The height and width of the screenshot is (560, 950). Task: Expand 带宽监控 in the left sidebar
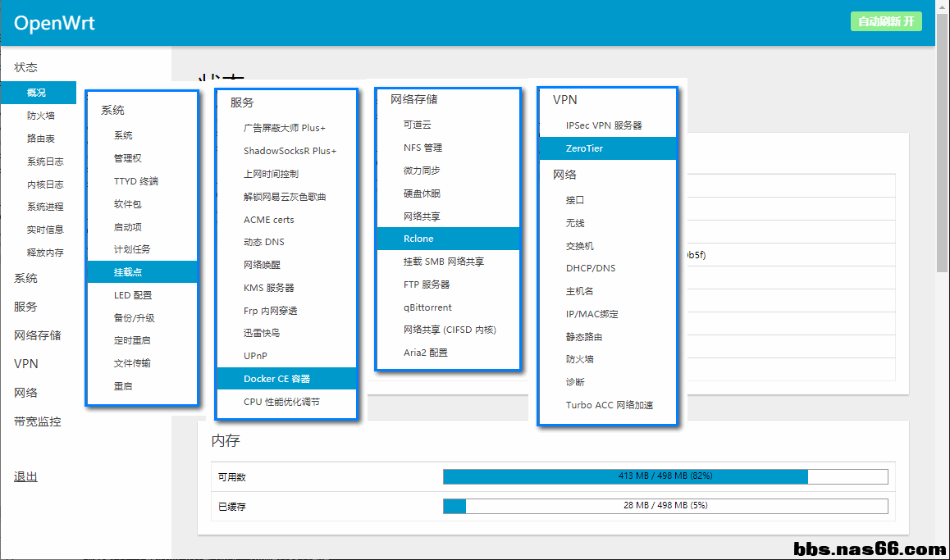37,421
